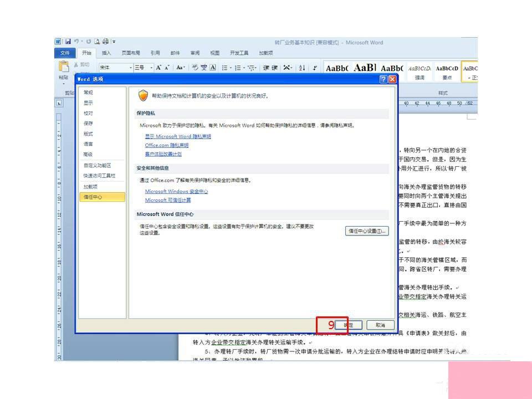Image resolution: width=532 pixels, height=399 pixels.
Task: Select 信任中心 in the Word Options sidebar
Action: (x=102, y=197)
